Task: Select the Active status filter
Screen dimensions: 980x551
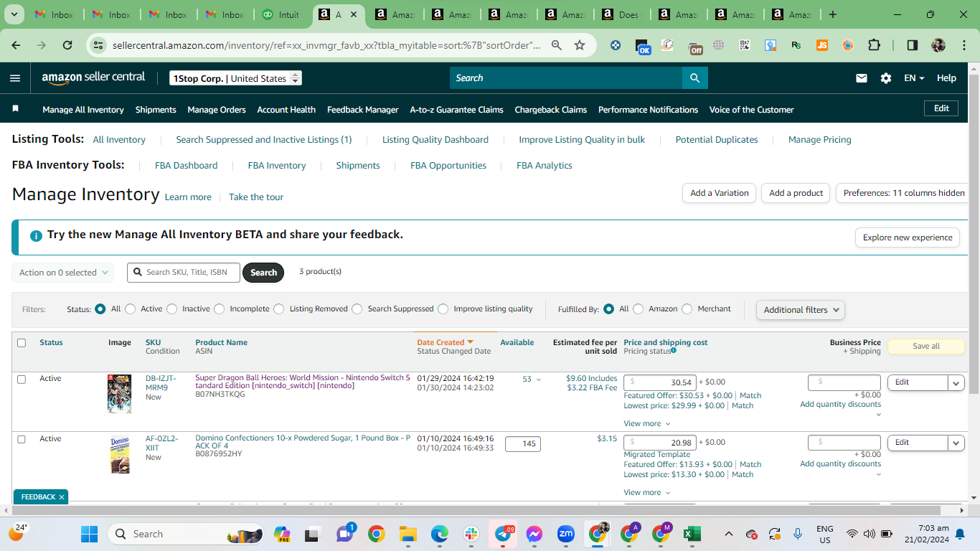Action: pos(130,309)
